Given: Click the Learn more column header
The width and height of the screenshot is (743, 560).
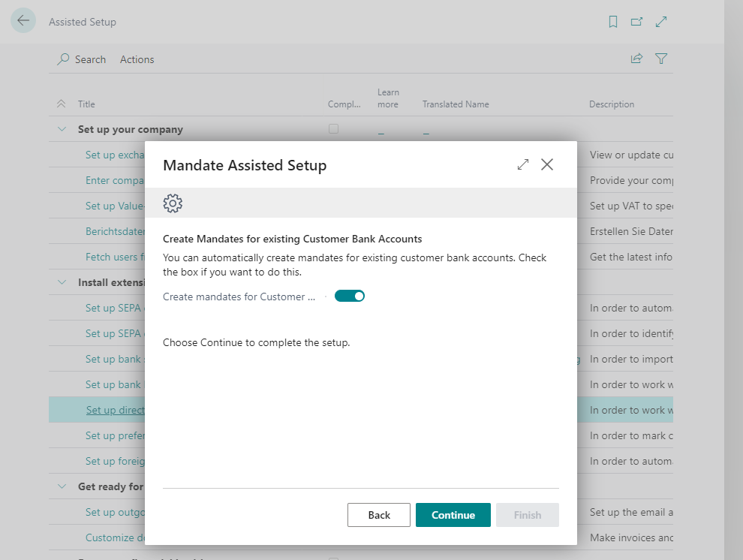Looking at the screenshot, I should coord(388,98).
